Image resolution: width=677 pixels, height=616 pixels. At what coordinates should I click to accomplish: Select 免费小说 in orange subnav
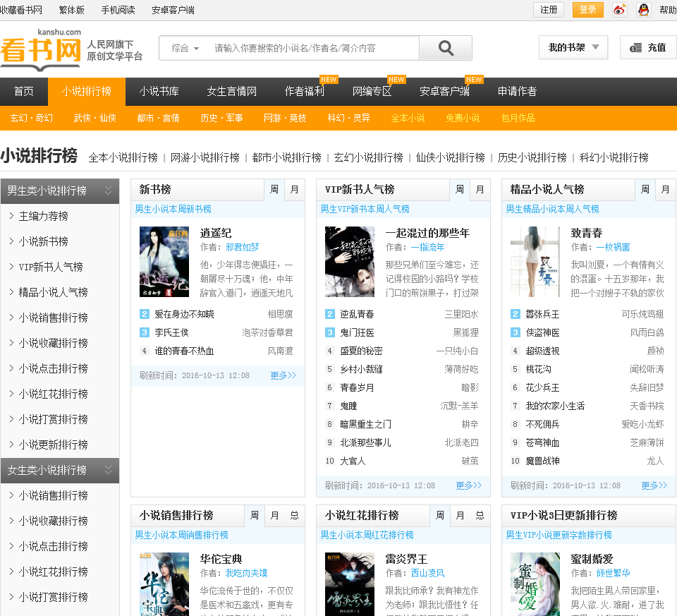(463, 118)
